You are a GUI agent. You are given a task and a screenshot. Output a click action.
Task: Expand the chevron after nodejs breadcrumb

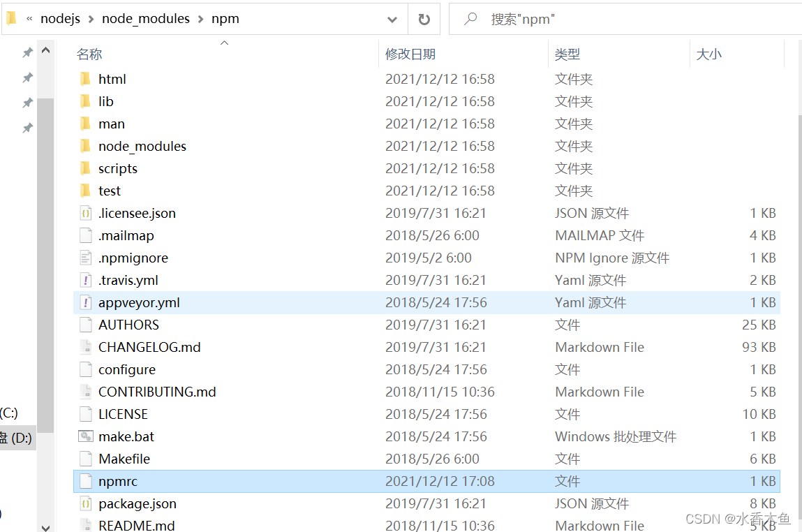point(91,19)
